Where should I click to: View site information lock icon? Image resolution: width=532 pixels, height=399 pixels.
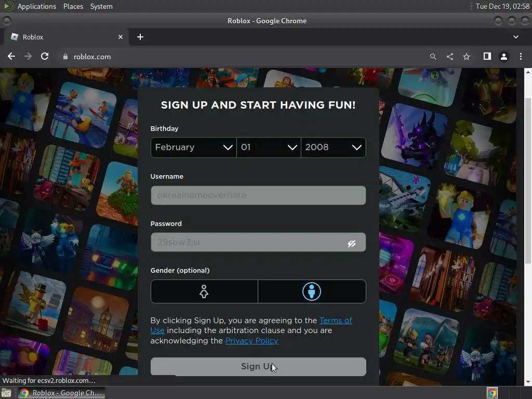click(x=65, y=57)
